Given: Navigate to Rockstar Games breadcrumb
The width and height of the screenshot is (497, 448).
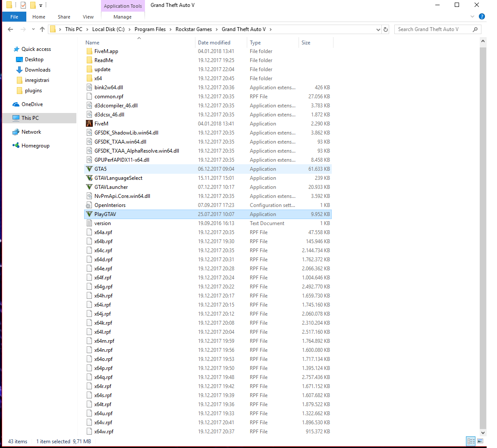Looking at the screenshot, I should 194,29.
